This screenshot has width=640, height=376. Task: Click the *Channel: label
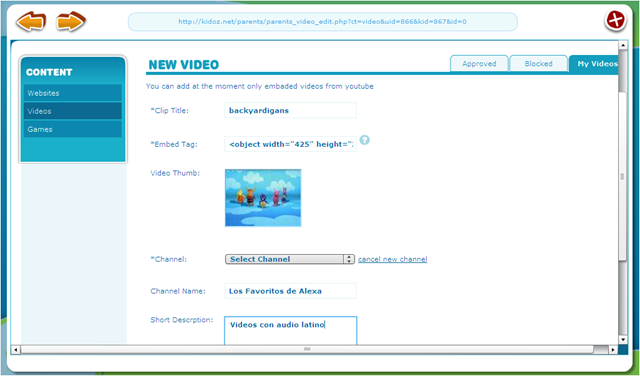point(169,259)
